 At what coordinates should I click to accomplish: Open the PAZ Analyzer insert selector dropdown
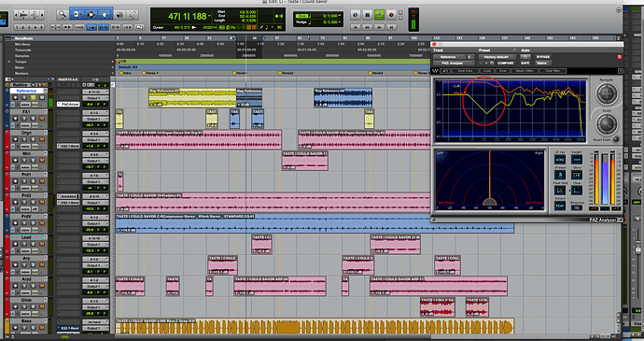coord(454,63)
